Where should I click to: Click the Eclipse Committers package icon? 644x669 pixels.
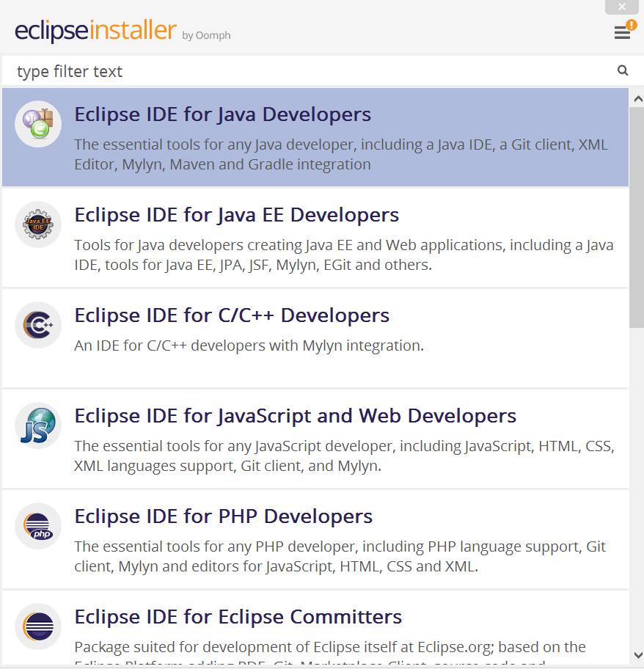(x=38, y=626)
